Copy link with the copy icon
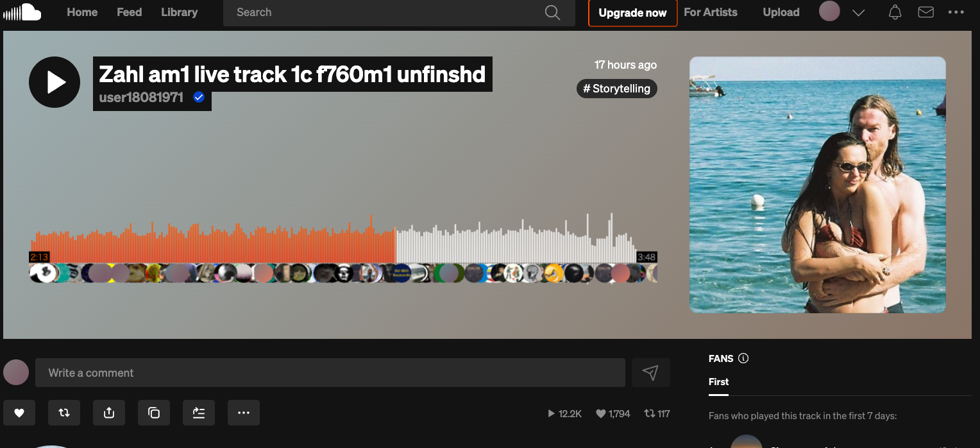 [x=154, y=413]
